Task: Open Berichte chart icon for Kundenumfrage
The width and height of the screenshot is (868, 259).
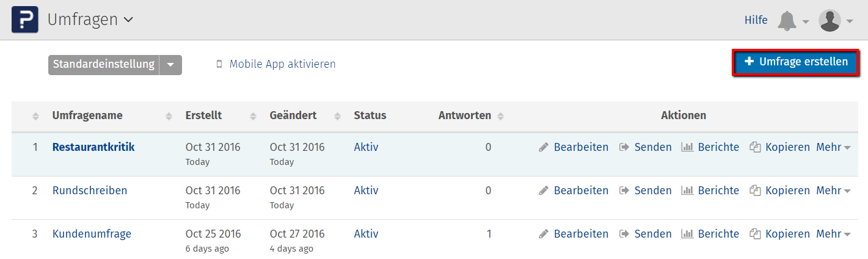Action: (x=687, y=234)
